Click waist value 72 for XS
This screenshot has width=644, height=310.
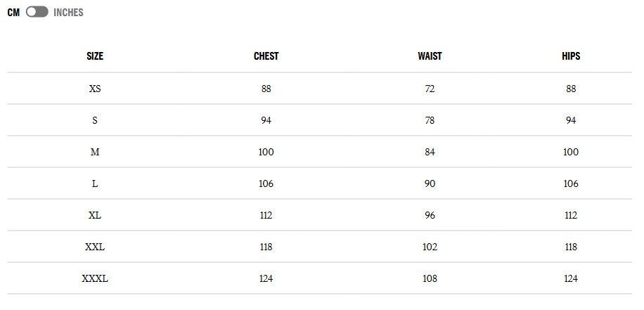[430, 89]
